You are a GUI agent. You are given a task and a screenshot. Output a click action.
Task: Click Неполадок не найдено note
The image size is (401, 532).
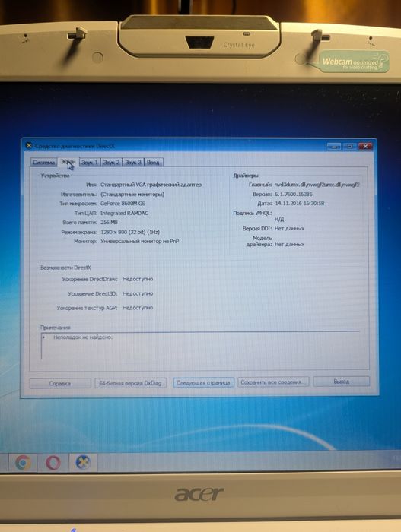pos(83,337)
